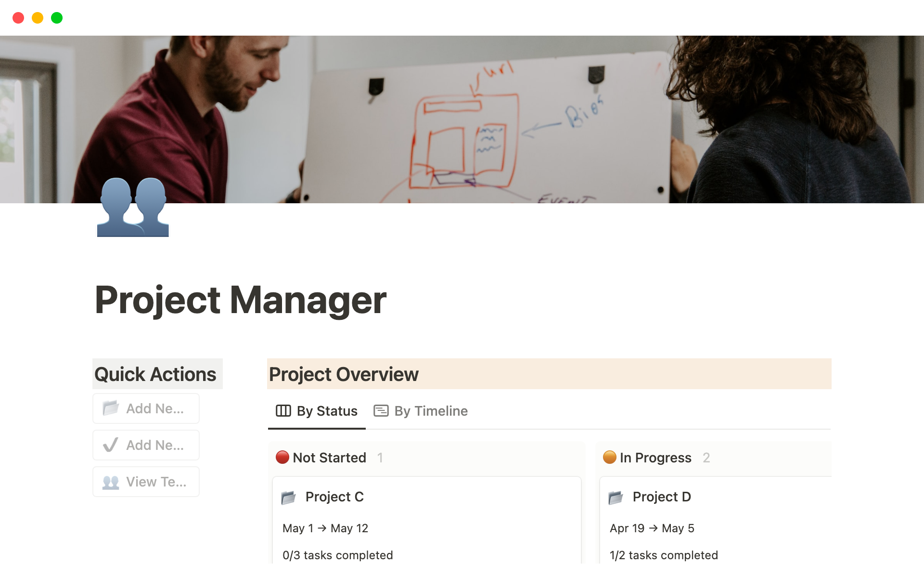Image resolution: width=924 pixels, height=578 pixels.
Task: Click the Not Started group label
Action: 330,458
